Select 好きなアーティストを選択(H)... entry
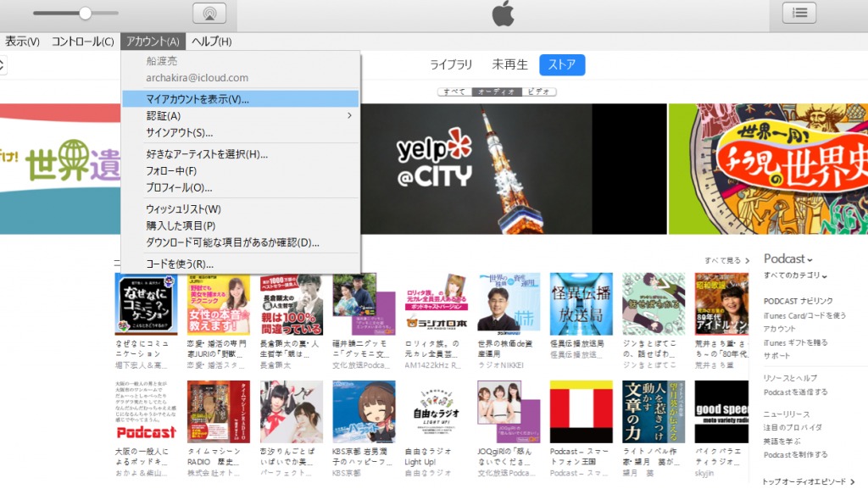 click(x=240, y=154)
